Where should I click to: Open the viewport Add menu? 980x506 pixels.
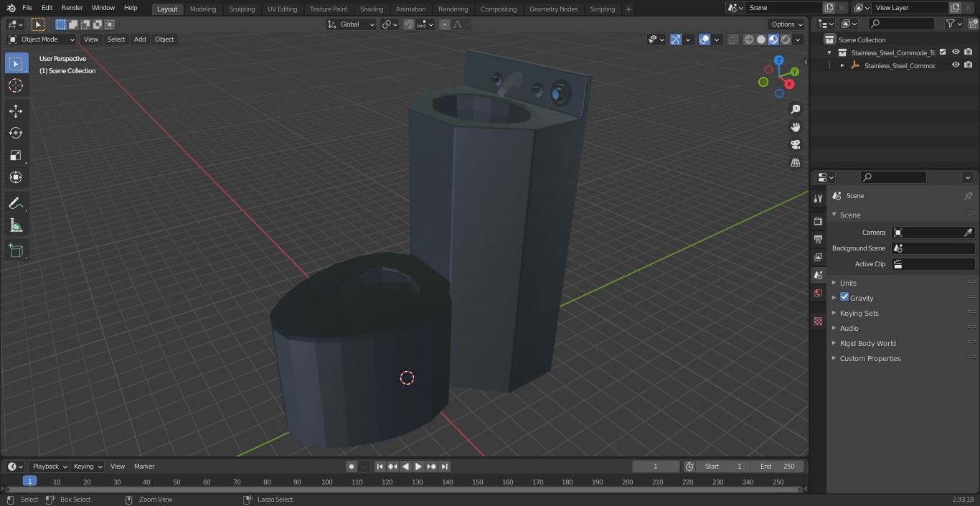point(140,39)
